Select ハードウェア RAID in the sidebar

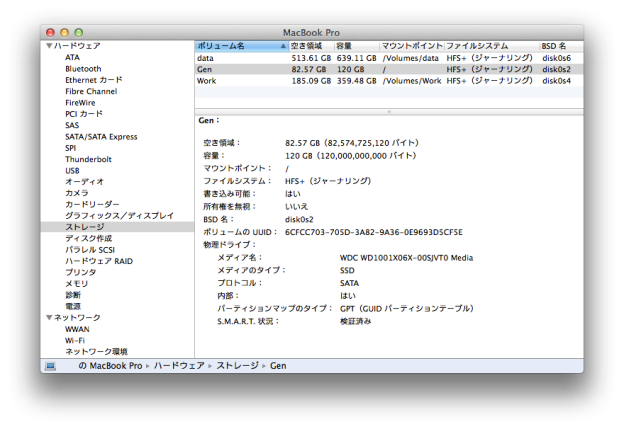click(x=99, y=261)
